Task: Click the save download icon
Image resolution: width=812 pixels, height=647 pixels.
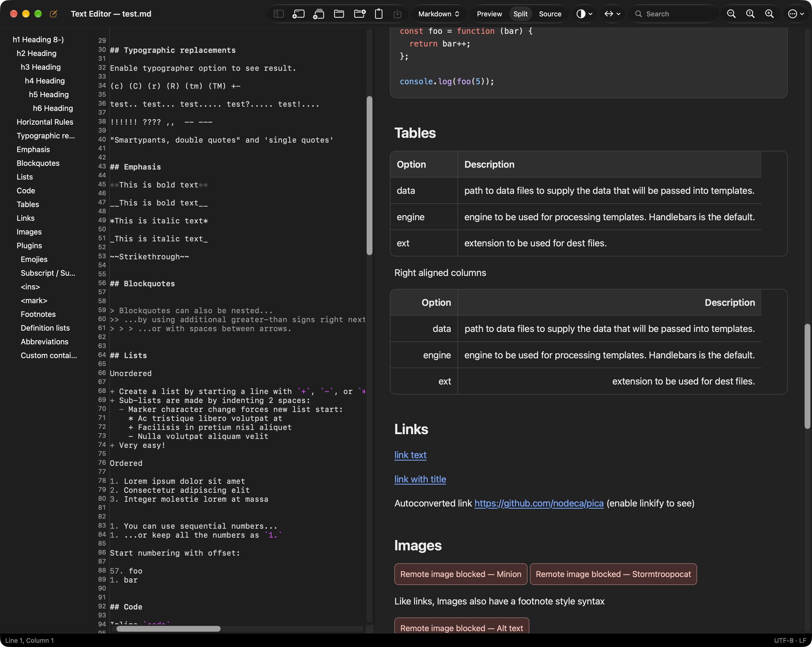Action: point(397,14)
